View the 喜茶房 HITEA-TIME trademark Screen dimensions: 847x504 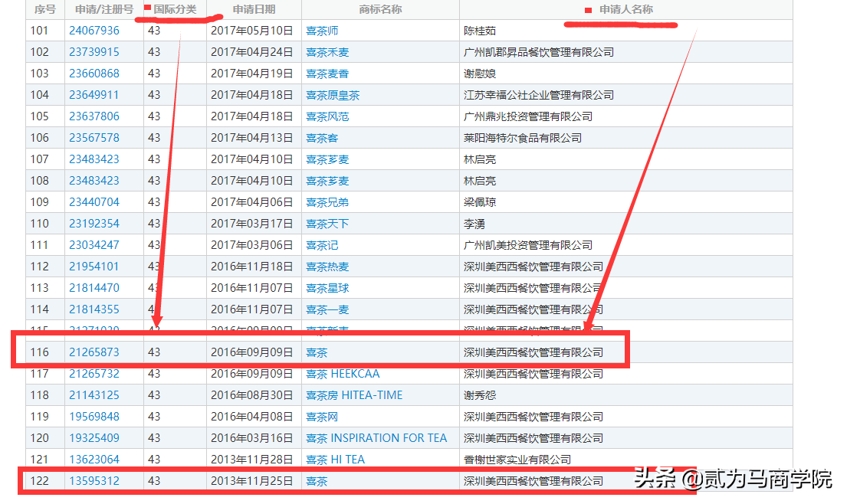pyautogui.click(x=354, y=395)
